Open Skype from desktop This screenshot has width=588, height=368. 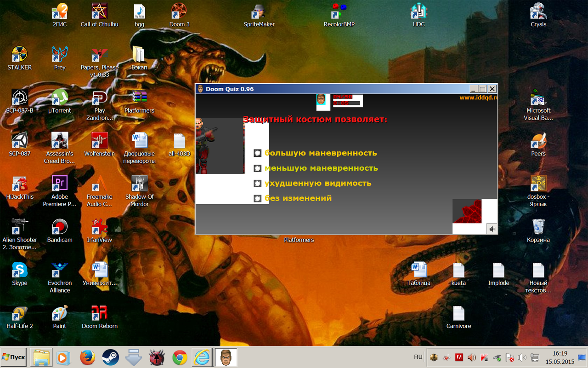[x=20, y=274]
